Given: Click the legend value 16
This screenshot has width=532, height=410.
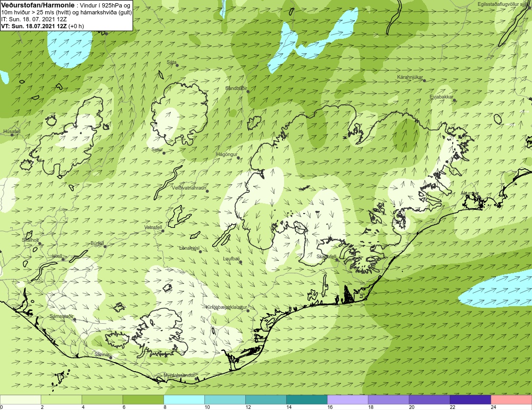Looking at the screenshot, I should click(x=330, y=407).
